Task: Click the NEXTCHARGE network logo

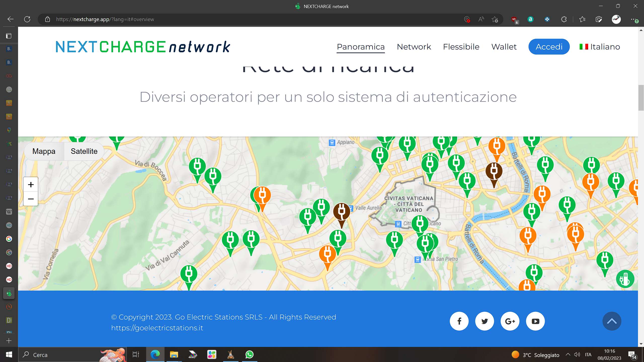Action: point(143,47)
